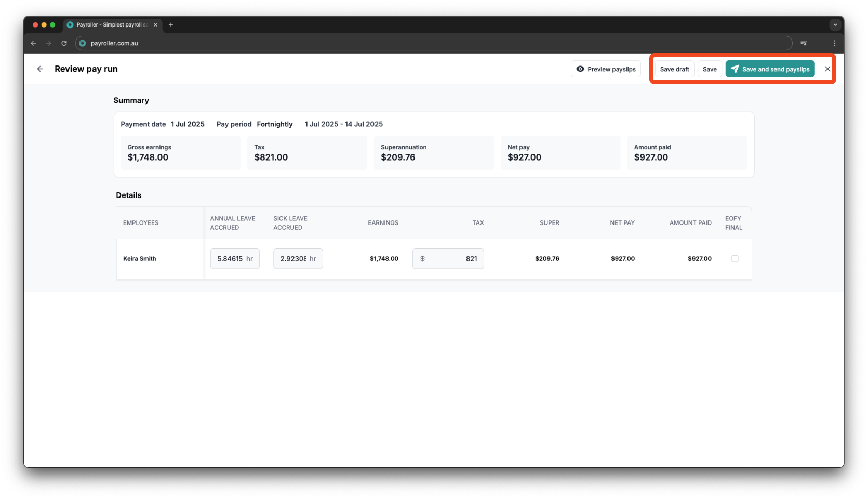Click the browser back navigation arrow
This screenshot has width=868, height=499.
[x=33, y=43]
